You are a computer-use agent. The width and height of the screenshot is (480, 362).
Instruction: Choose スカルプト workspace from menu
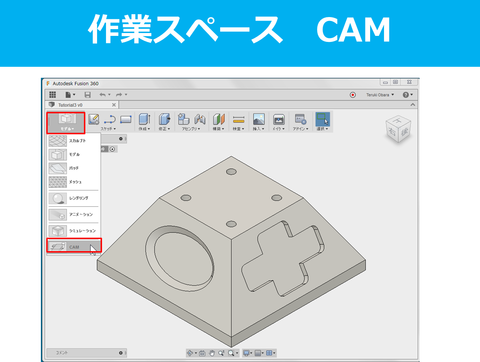click(x=74, y=141)
